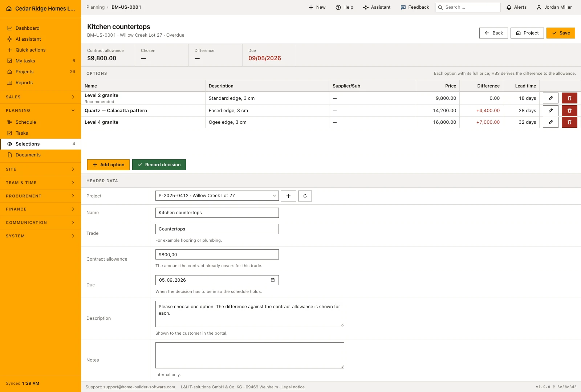
Task: Open Schedule under Planning
Action: [40, 122]
